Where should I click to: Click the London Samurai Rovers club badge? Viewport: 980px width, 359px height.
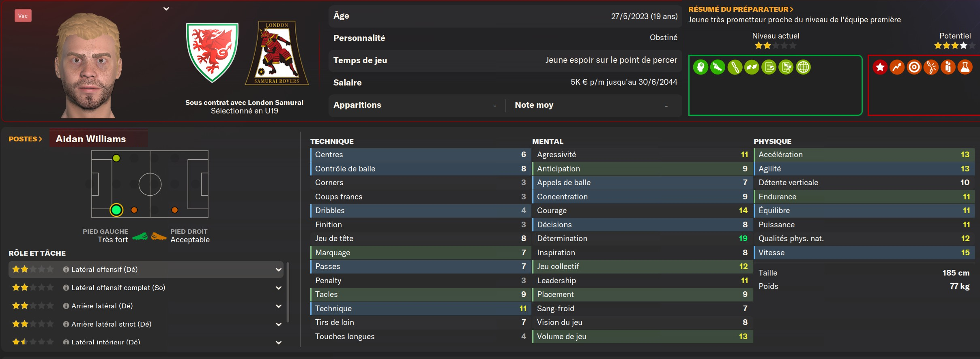tap(277, 53)
